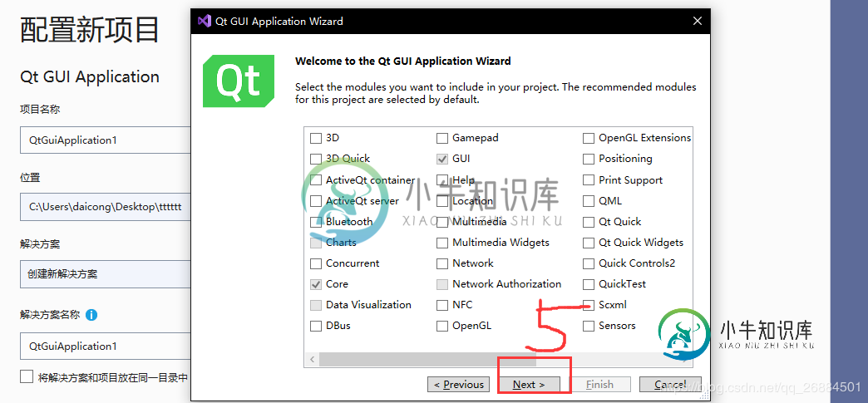Click the solution name input field
Viewport: 868px width, 403px height.
tap(106, 346)
